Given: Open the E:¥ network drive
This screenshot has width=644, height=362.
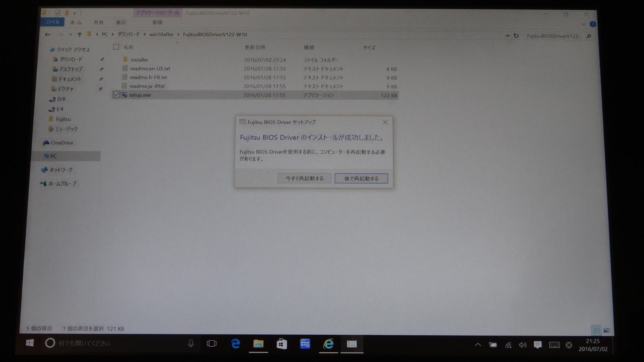Looking at the screenshot, I should [56, 109].
